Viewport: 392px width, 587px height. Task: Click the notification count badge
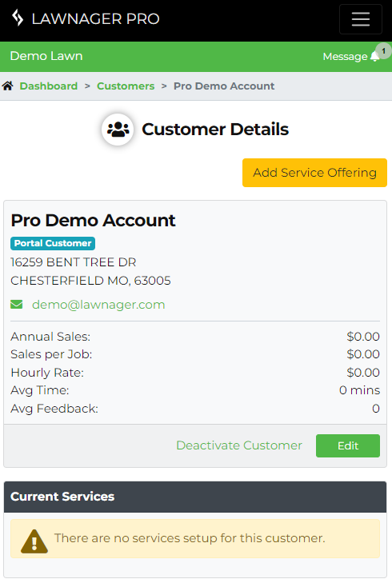click(x=383, y=51)
